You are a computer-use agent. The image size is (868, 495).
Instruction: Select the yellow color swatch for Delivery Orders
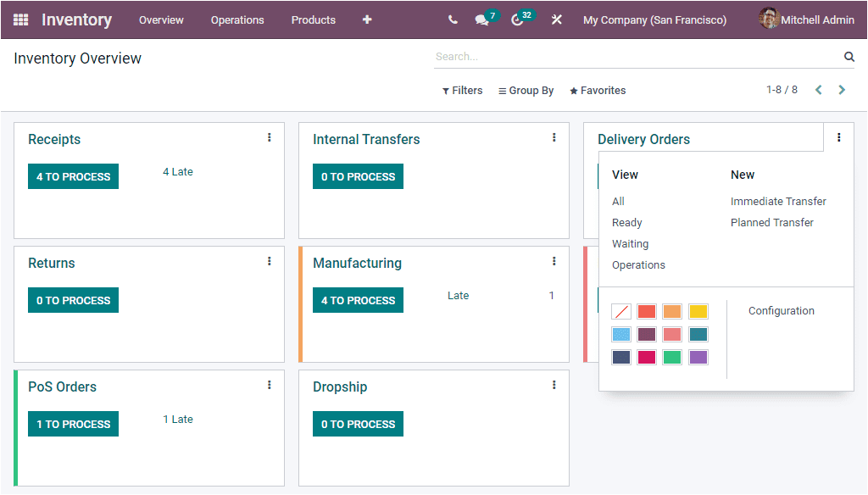[x=698, y=311]
